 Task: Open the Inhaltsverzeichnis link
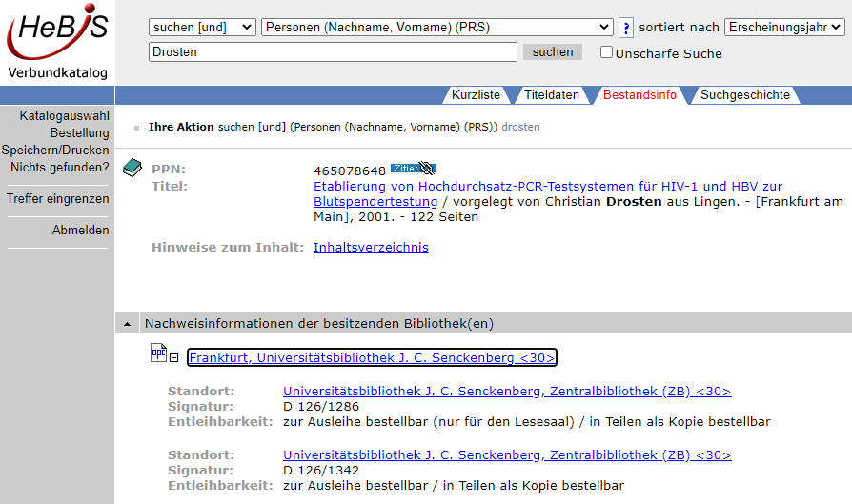click(x=371, y=248)
